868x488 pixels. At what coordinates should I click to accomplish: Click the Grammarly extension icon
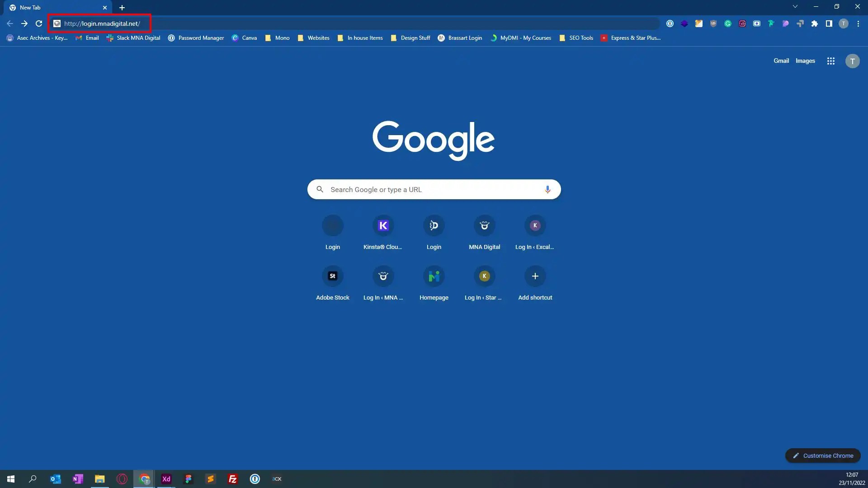(x=728, y=23)
